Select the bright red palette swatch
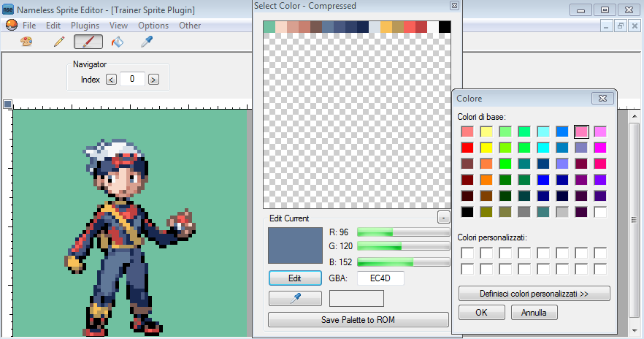644x339 pixels. point(410,27)
